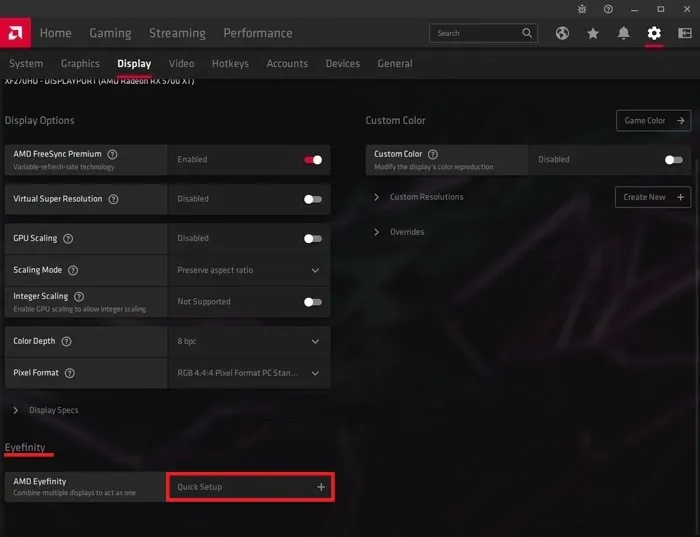Screen dimensions: 700x537
Task: Open the Scaling Mode dropdown
Action: click(x=249, y=270)
